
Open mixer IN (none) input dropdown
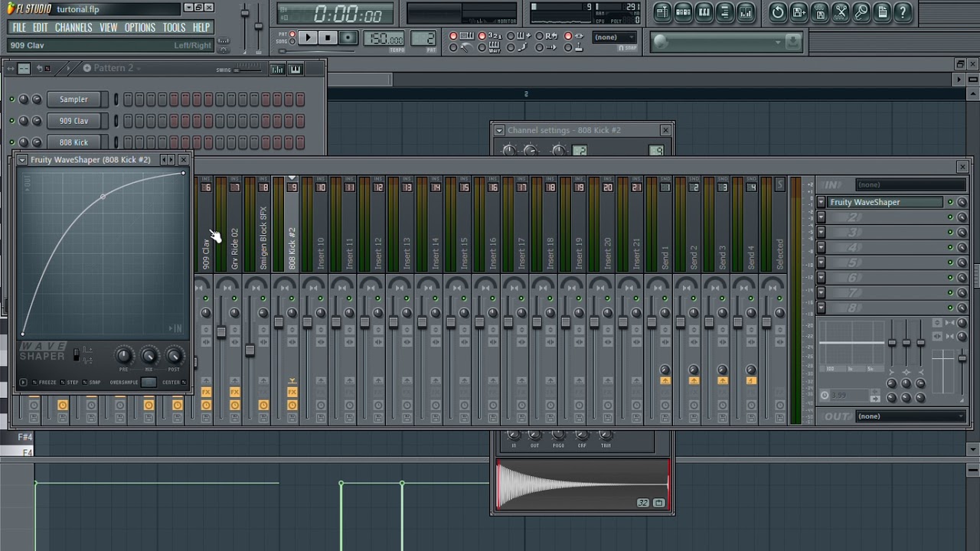coord(910,184)
